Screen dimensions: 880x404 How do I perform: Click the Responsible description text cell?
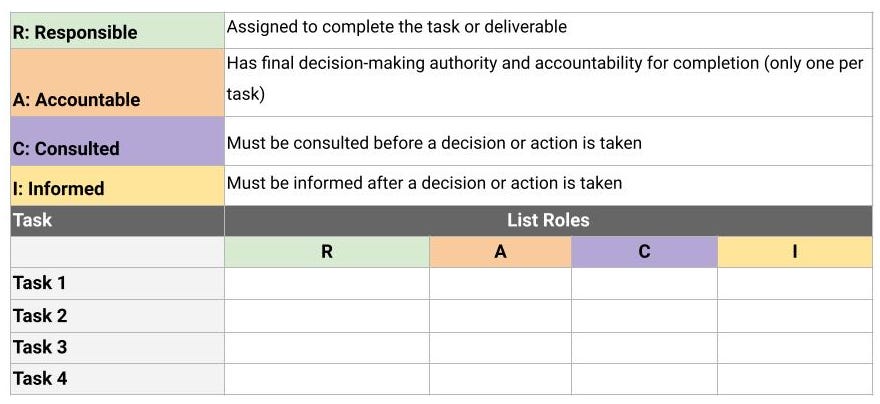click(x=548, y=31)
